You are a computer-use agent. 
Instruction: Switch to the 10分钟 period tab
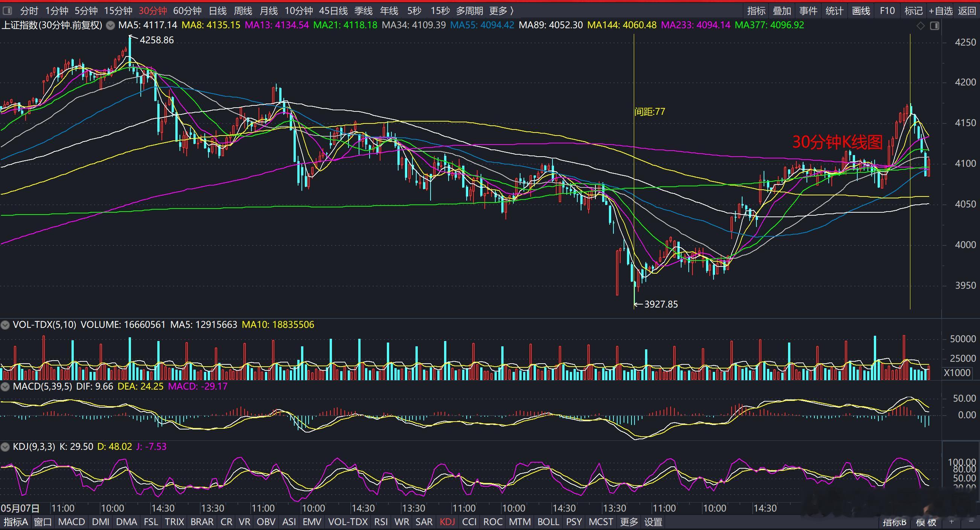(x=299, y=11)
